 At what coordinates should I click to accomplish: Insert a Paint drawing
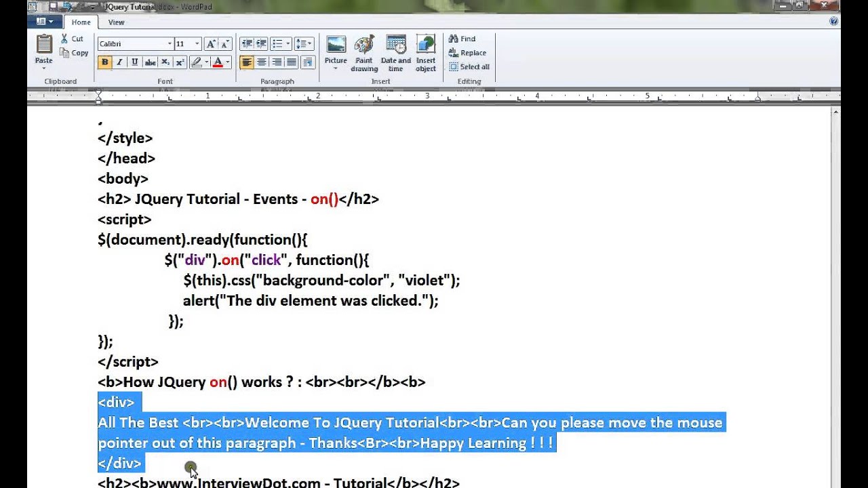pos(364,54)
